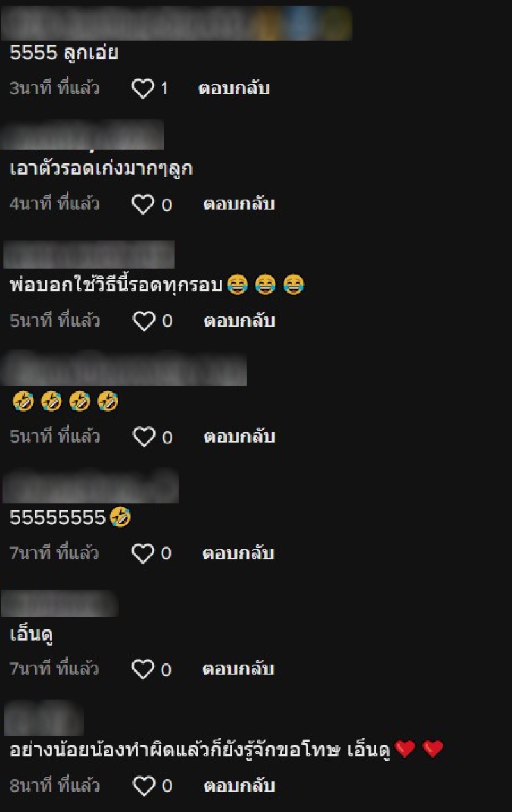Like the four laughing emoji comment
Image resolution: width=512 pixels, height=812 pixels.
(143, 437)
